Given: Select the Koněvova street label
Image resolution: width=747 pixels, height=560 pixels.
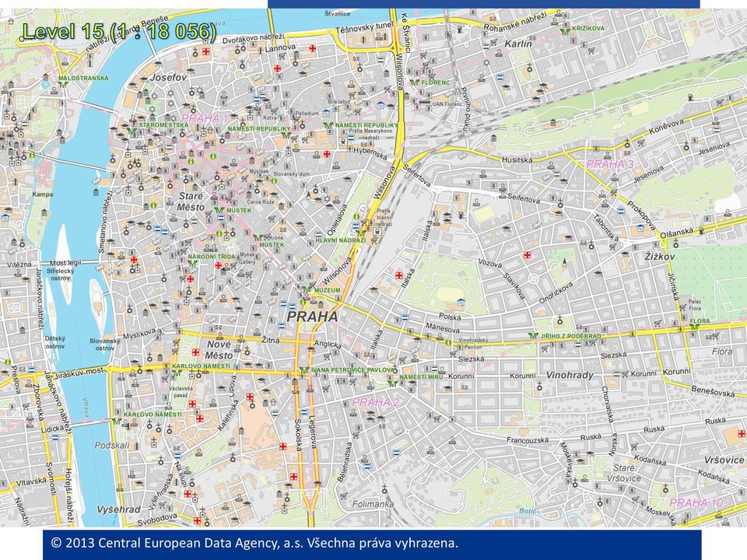Looking at the screenshot, I should [667, 126].
